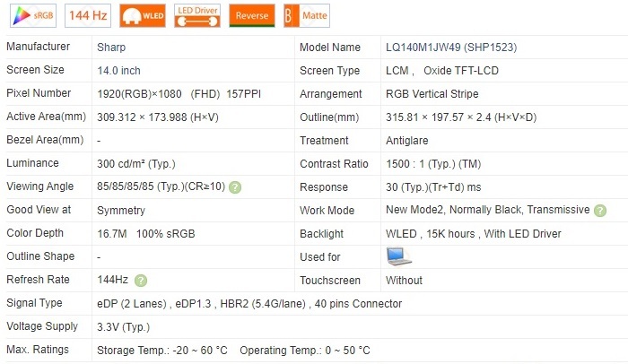Open help icon beside Work Mode value
Viewport: 628px width, 364px height.
click(600, 211)
